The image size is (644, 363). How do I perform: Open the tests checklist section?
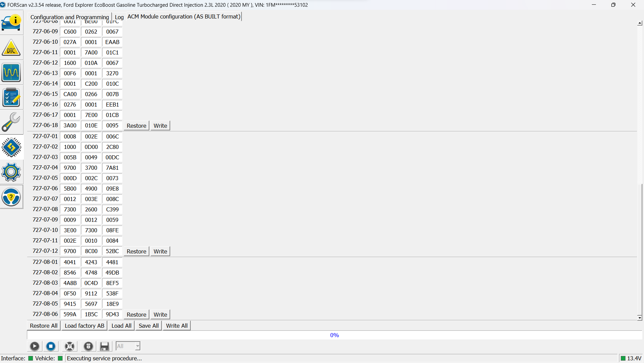point(11,97)
